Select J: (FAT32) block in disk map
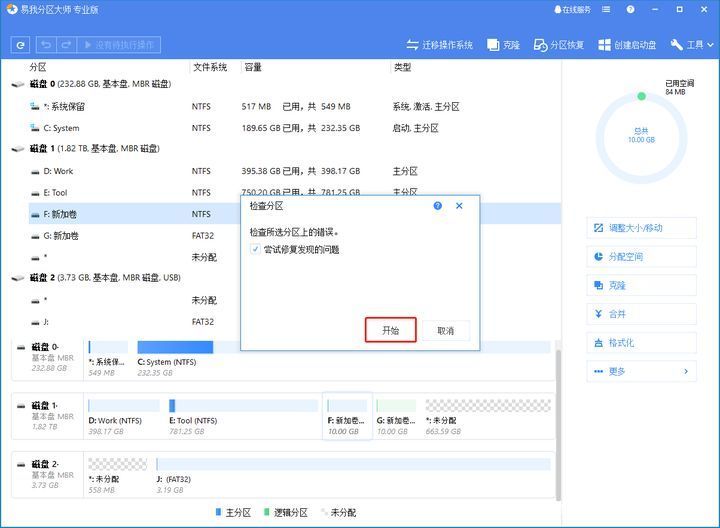The height and width of the screenshot is (528, 720). [x=353, y=477]
